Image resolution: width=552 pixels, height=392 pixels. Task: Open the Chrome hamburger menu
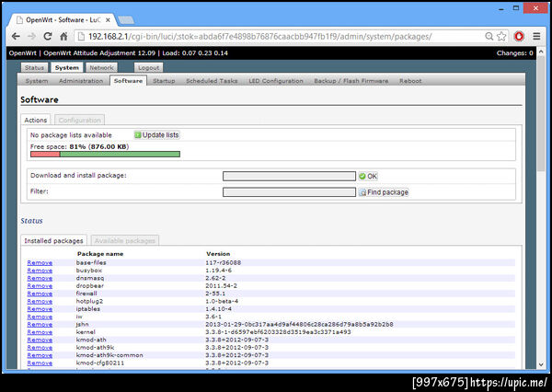[x=536, y=36]
